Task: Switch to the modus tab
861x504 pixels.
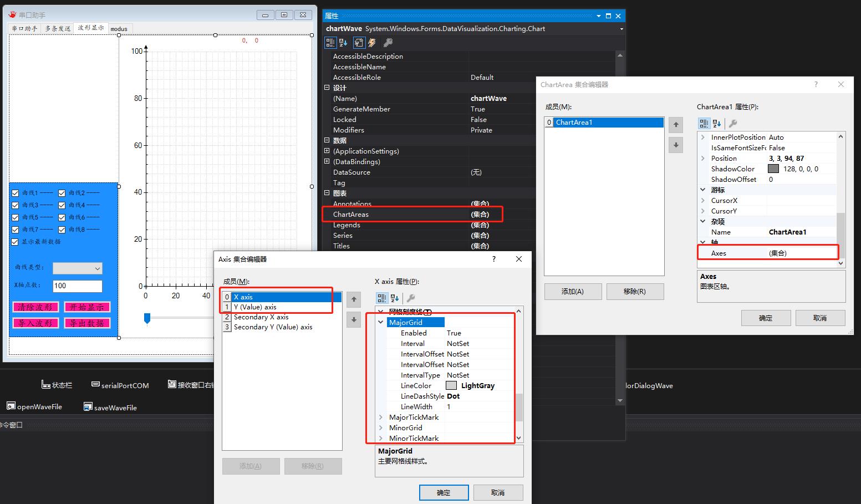Action: pyautogui.click(x=119, y=29)
